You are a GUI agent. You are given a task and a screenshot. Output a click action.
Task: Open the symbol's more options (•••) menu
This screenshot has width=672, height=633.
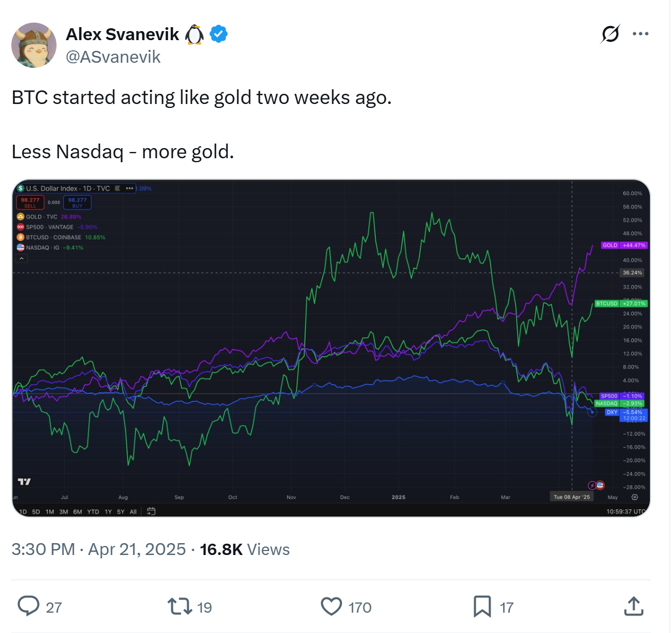pyautogui.click(x=128, y=188)
